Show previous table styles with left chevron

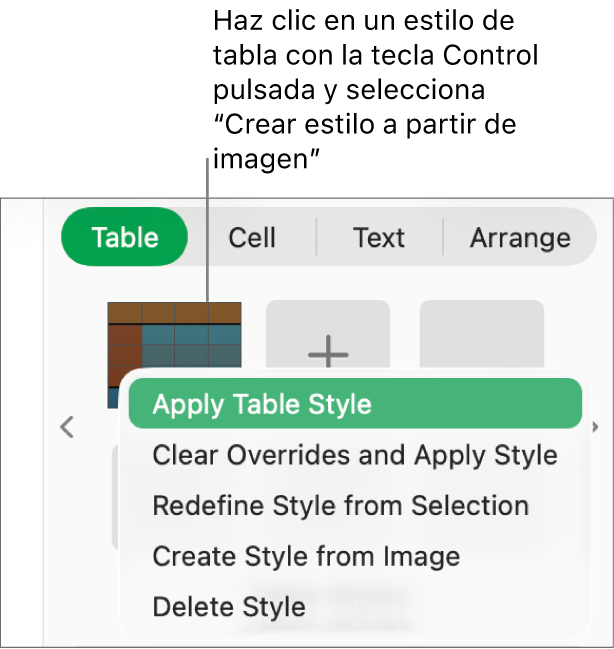(67, 427)
